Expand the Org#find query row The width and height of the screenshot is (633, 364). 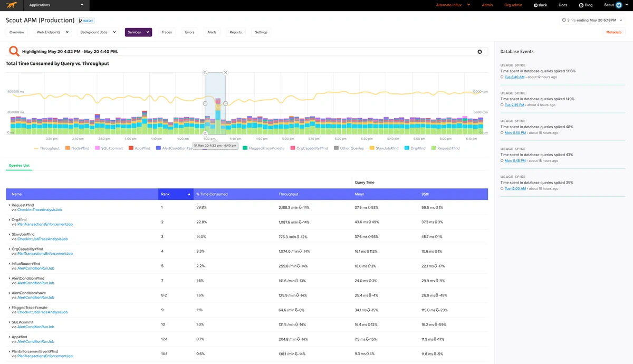(9, 220)
